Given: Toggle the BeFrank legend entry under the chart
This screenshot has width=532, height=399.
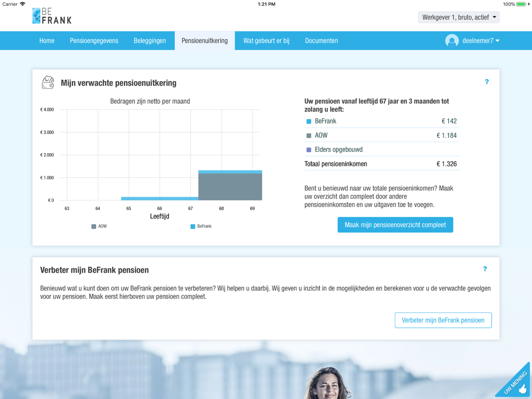Looking at the screenshot, I should click(201, 226).
